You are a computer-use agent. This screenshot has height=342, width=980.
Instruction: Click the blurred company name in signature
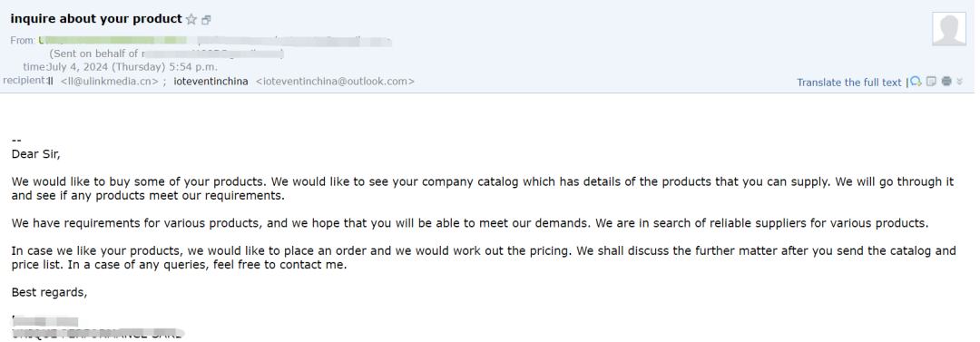(97, 333)
